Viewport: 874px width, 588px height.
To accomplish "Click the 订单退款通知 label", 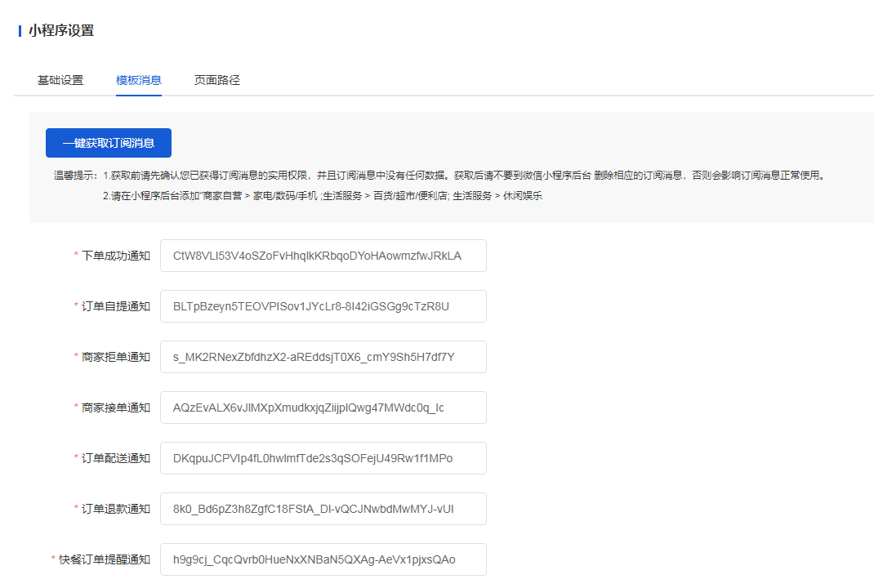I will click(x=116, y=509).
